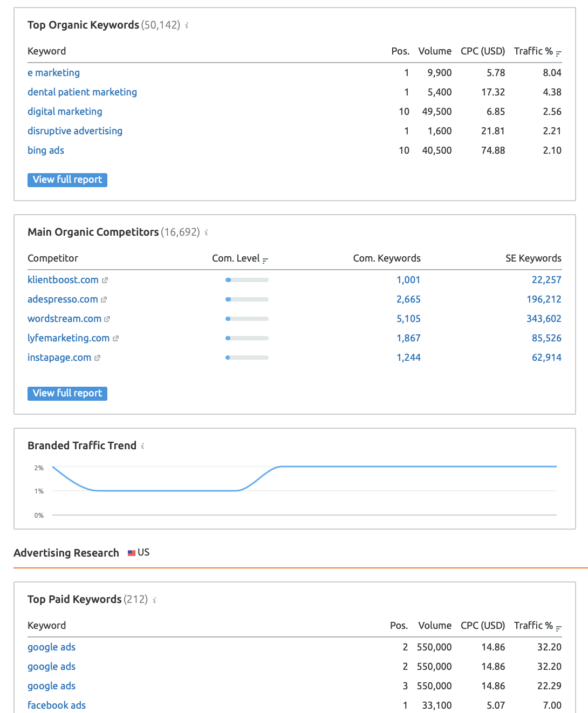Click SE keywords value 62,914
This screenshot has width=588, height=713.
(x=546, y=358)
